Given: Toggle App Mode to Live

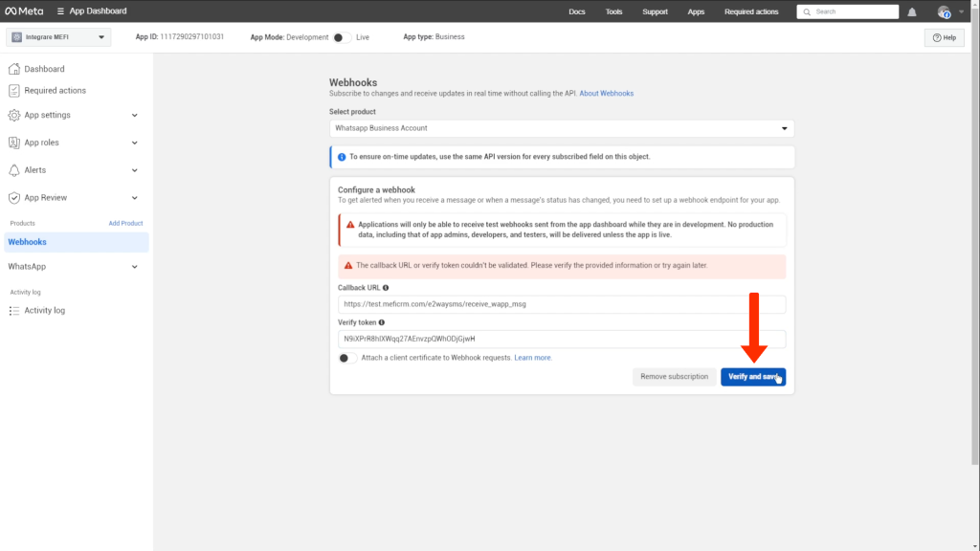Looking at the screenshot, I should [342, 37].
